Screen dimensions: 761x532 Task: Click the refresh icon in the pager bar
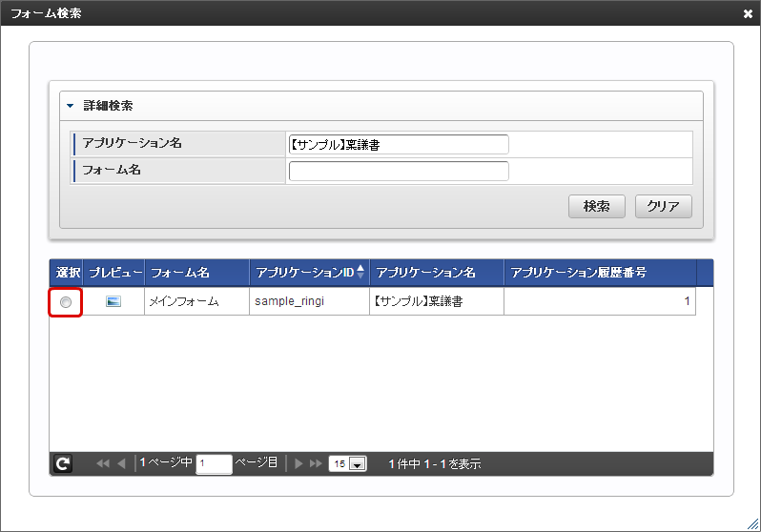tap(62, 463)
